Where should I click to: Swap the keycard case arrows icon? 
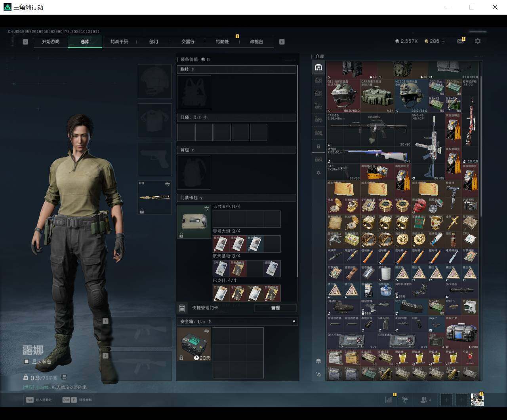tap(206, 208)
